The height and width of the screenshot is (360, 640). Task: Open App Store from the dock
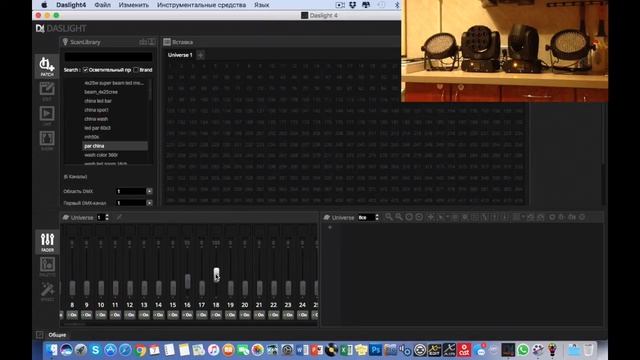[110, 350]
